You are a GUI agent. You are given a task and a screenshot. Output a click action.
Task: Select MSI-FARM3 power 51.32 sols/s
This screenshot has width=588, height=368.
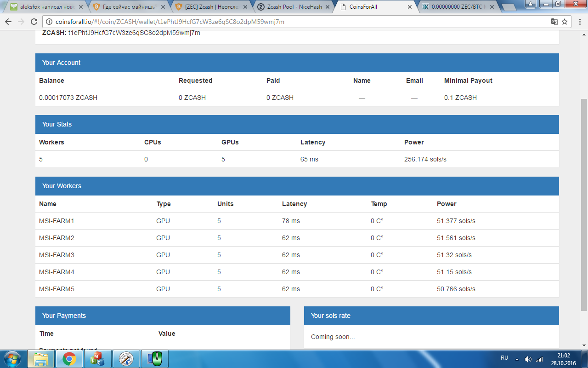tap(454, 255)
